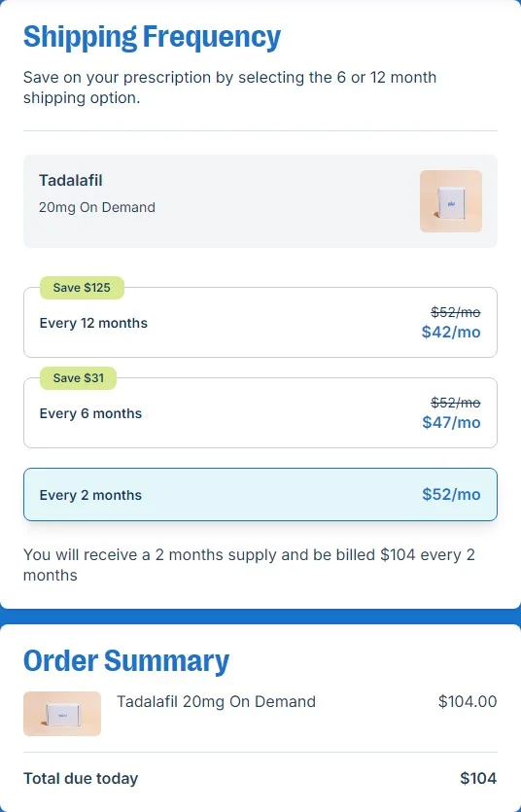Click the $104.00 line item price

tap(468, 702)
